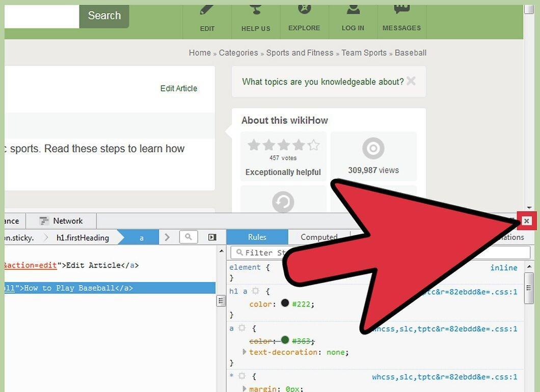Click the green Search button

[x=104, y=16]
